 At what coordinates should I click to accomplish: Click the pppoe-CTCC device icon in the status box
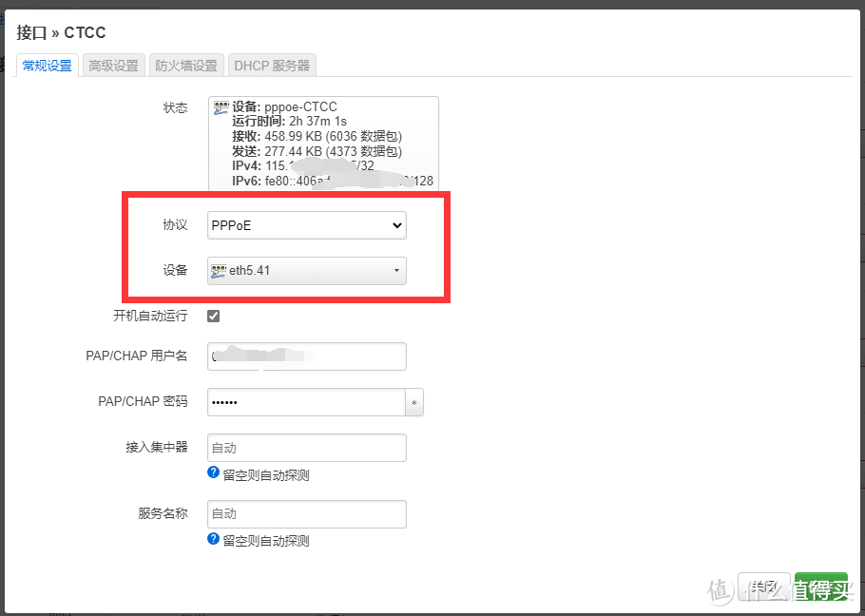[x=220, y=106]
